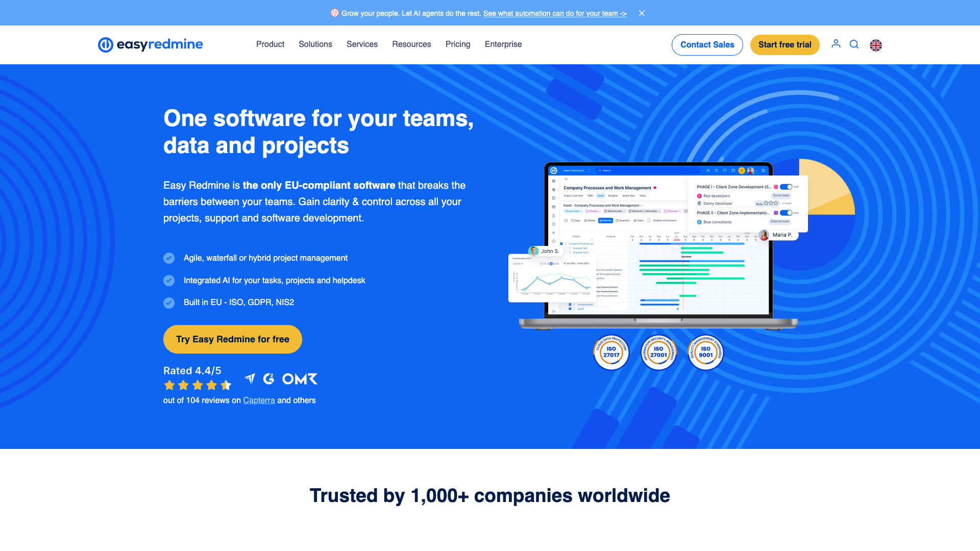
Task: Click the checkmark beside Agile, waterfall or hybrid
Action: point(169,258)
